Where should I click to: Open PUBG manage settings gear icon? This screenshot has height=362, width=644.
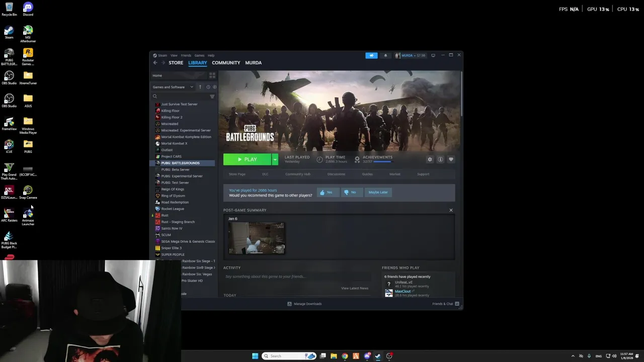(430, 159)
